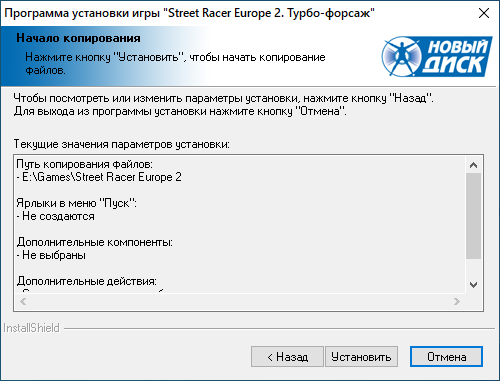
Task: Click the "Не выбраны" line in settings
Action: [51, 255]
